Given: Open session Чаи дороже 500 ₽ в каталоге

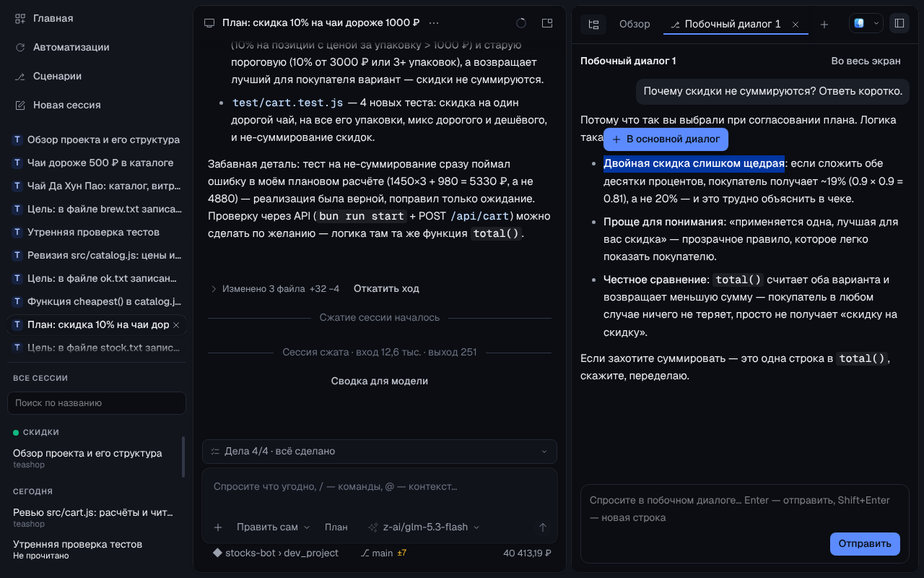Looking at the screenshot, I should click(97, 163).
